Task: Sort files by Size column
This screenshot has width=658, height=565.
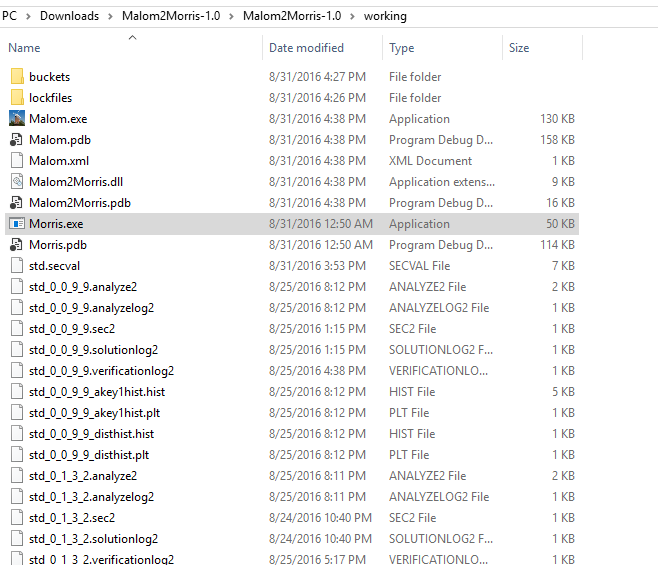Action: (519, 48)
